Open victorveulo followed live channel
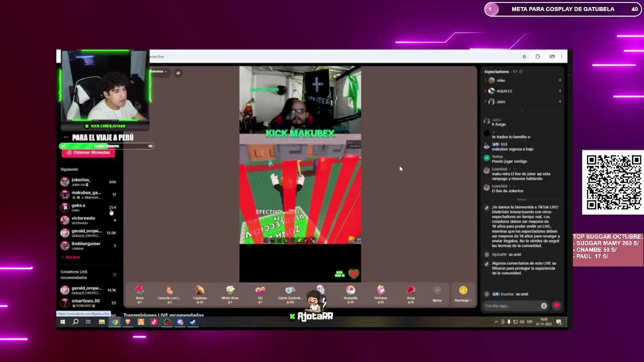 click(x=89, y=220)
